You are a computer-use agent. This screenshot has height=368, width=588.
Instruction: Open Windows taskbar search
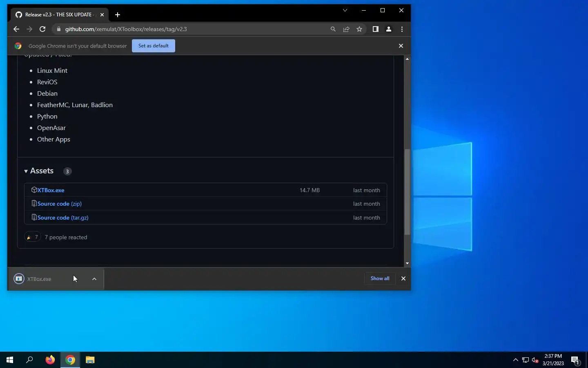coord(29,360)
